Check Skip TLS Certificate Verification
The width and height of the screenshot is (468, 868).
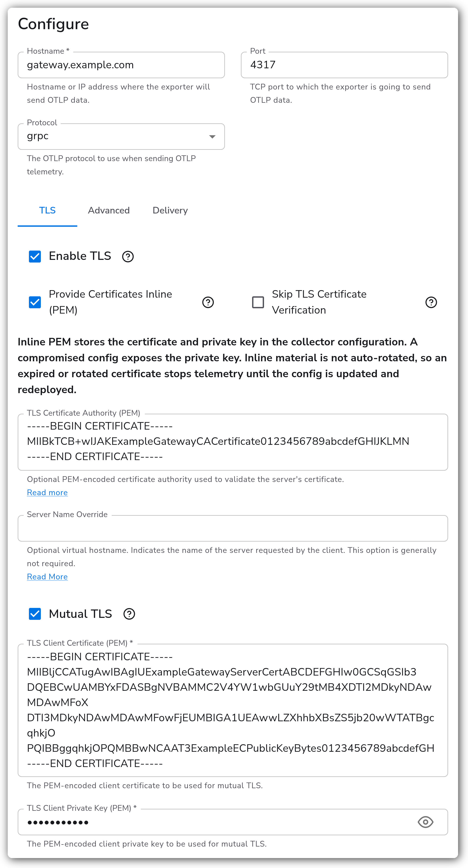pos(258,302)
